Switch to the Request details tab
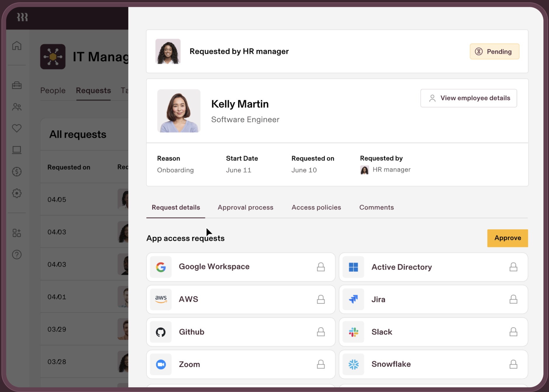This screenshot has width=549, height=392. (176, 207)
